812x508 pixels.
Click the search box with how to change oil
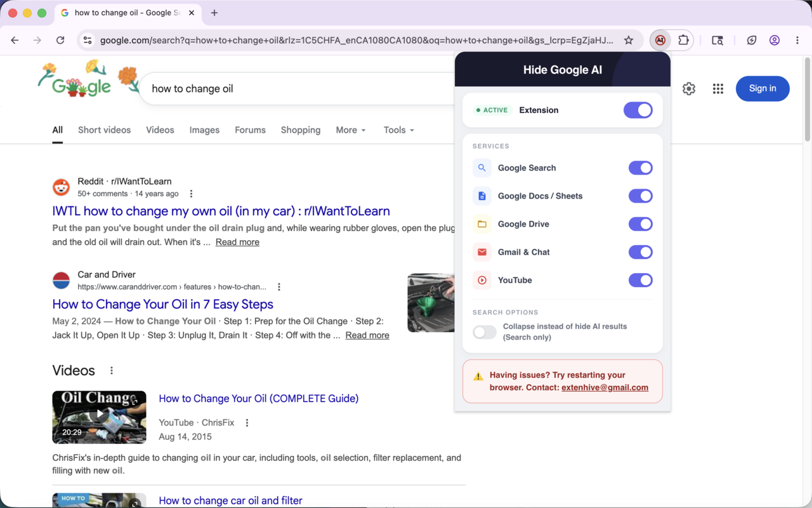pyautogui.click(x=298, y=89)
